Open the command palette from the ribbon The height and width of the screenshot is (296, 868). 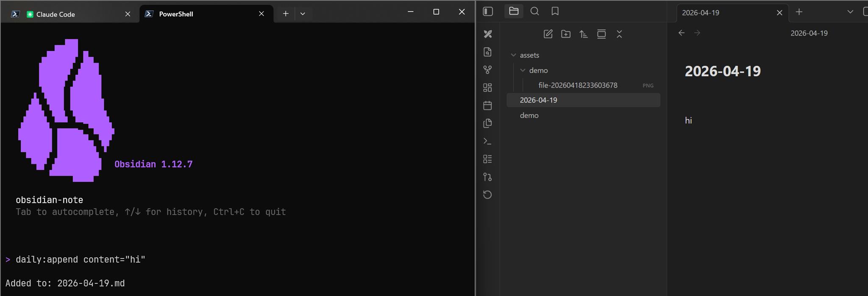point(487,141)
